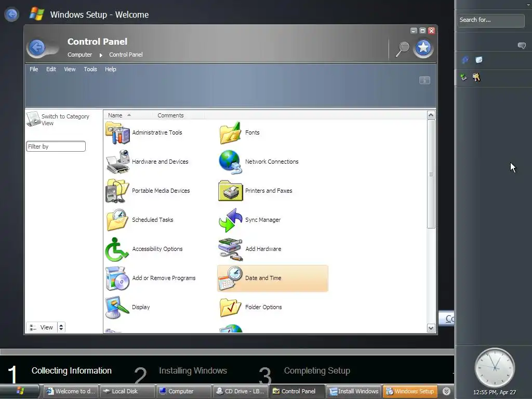
Task: Open the Edit menu
Action: click(x=51, y=69)
